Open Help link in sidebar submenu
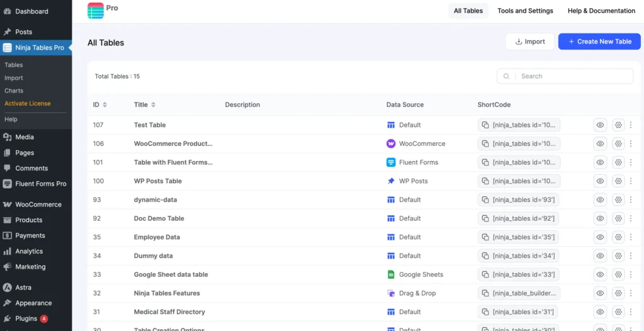 pos(11,119)
